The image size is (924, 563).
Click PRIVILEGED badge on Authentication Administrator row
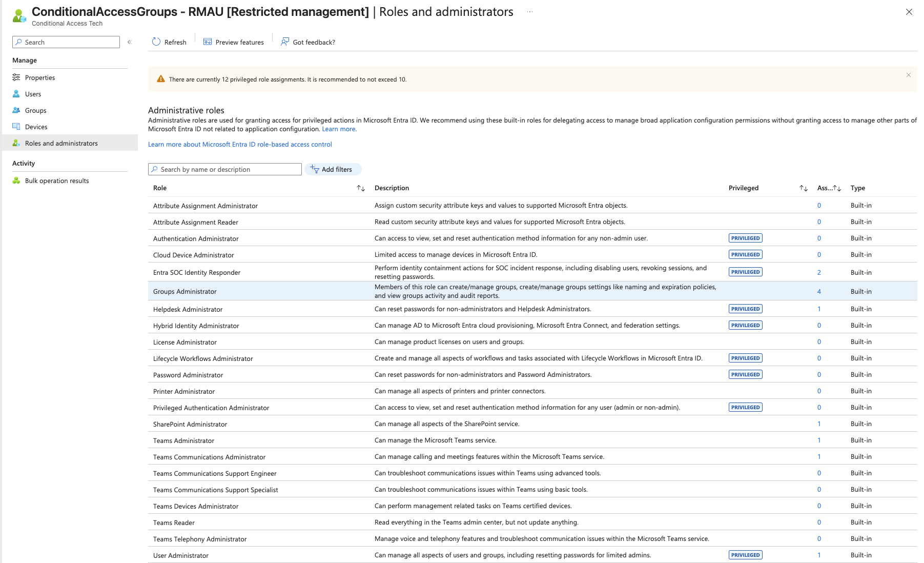746,238
